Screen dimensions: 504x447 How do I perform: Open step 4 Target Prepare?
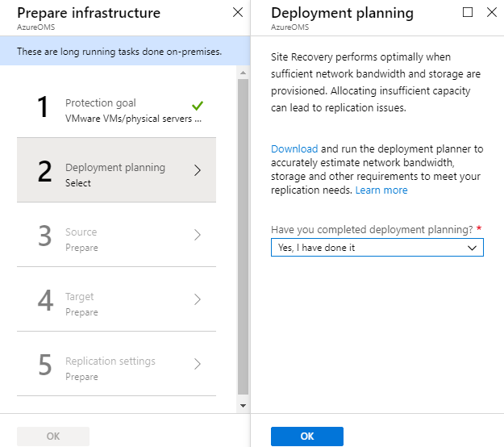(x=116, y=299)
